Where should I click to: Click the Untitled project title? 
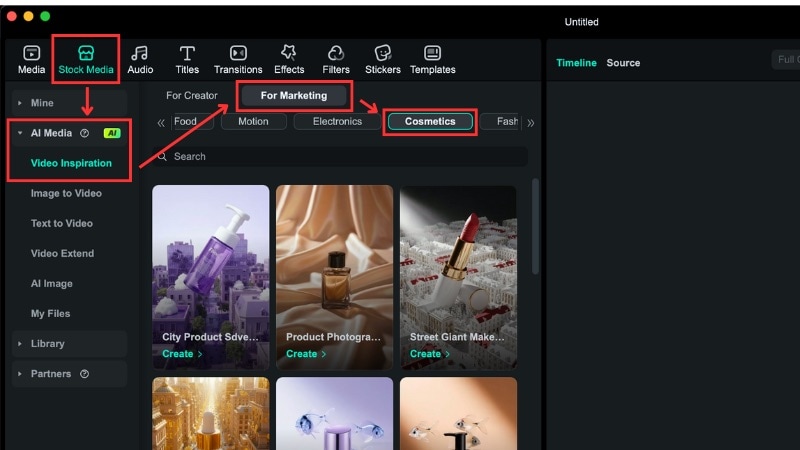coord(581,22)
